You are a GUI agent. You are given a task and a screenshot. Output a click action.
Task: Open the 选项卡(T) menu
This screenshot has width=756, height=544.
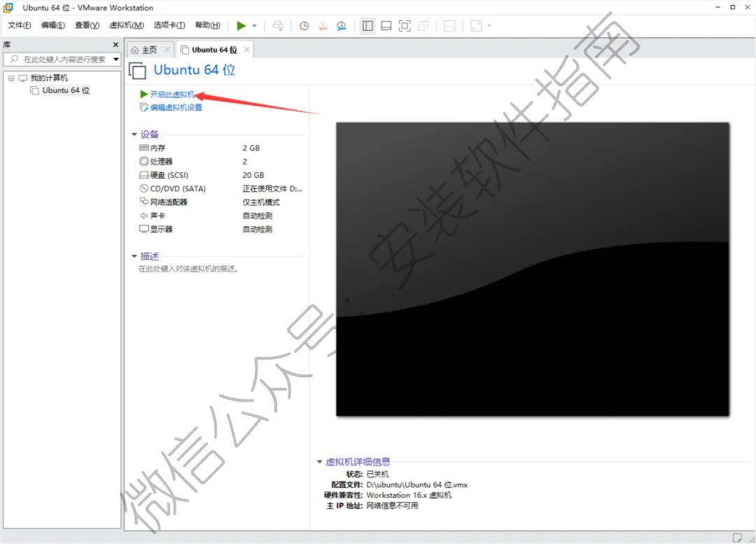pyautogui.click(x=169, y=26)
